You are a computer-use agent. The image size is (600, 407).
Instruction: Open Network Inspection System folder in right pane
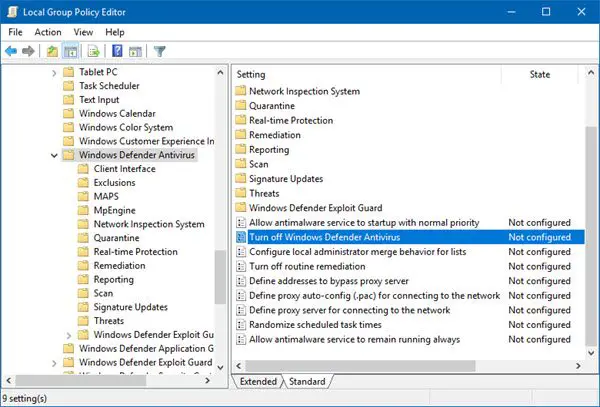click(304, 91)
